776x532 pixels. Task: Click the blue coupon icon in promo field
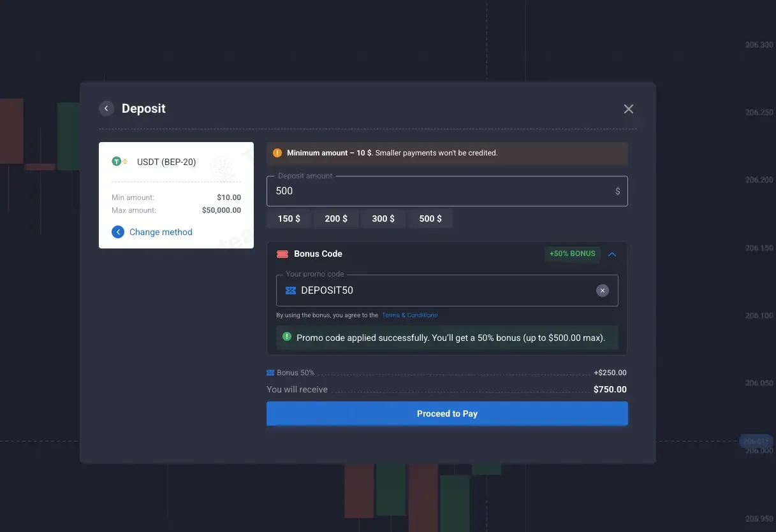click(291, 291)
